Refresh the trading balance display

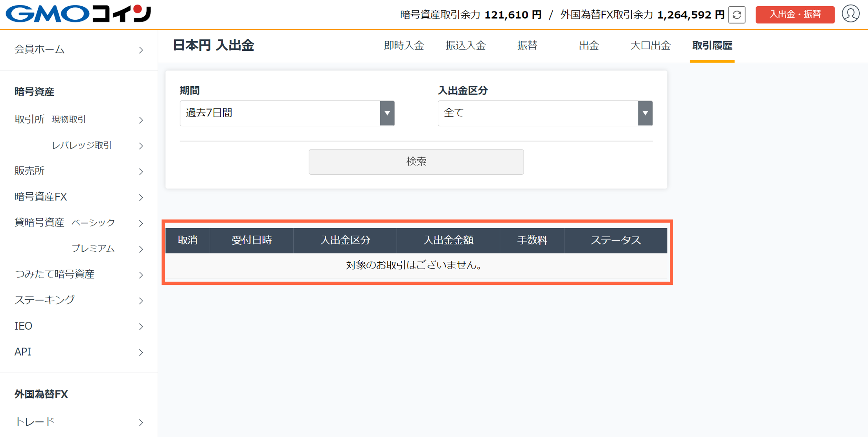tap(737, 15)
